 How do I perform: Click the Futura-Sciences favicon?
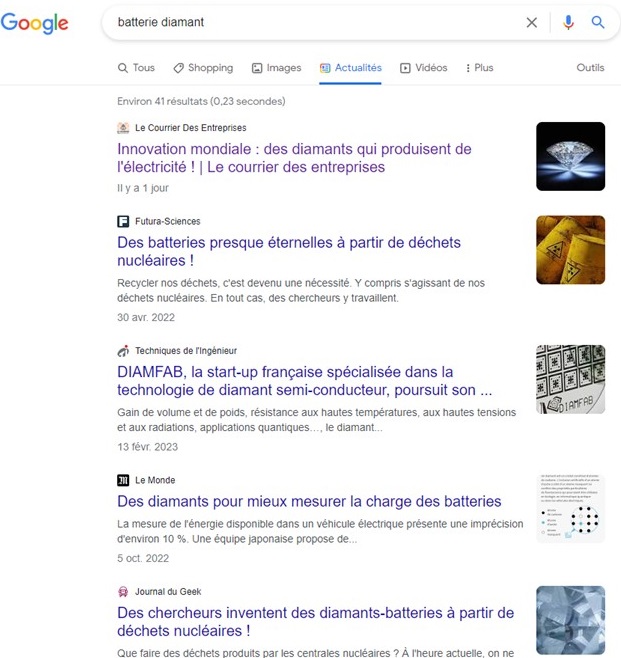pyautogui.click(x=123, y=221)
